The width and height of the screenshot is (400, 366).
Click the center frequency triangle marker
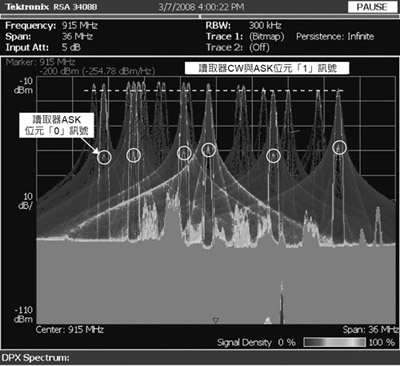click(x=216, y=321)
